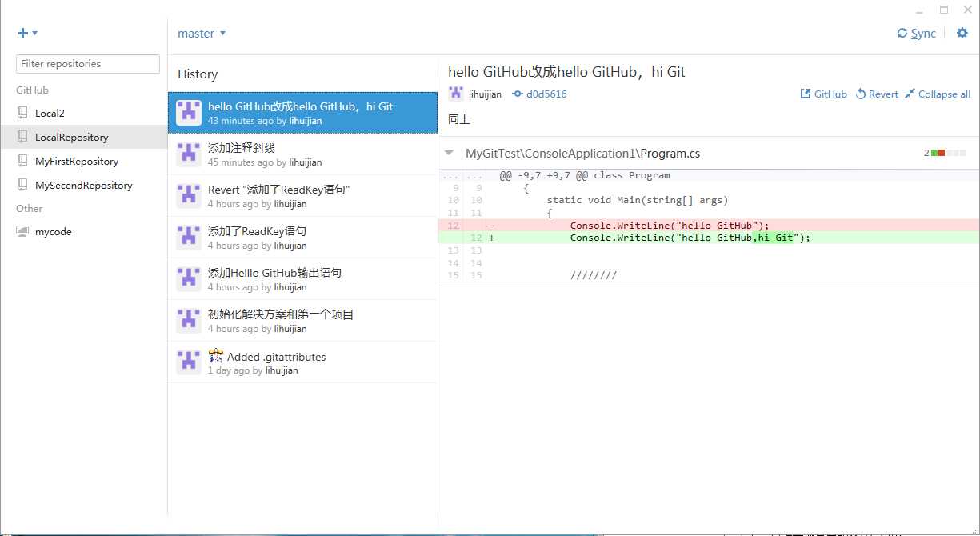Open the MySecendRepository repository
Viewport: 980px width, 536px height.
pos(84,186)
